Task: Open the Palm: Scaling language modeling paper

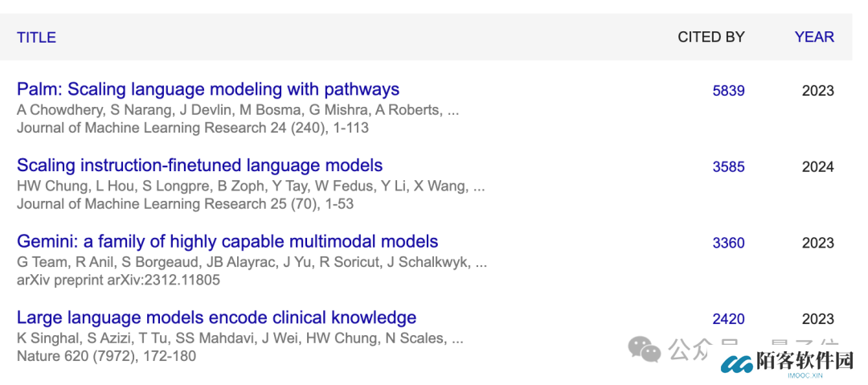Action: tap(208, 89)
